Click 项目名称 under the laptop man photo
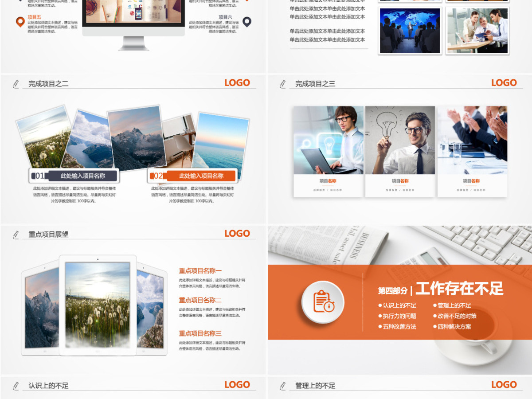This screenshot has width=532, height=399. [x=328, y=181]
